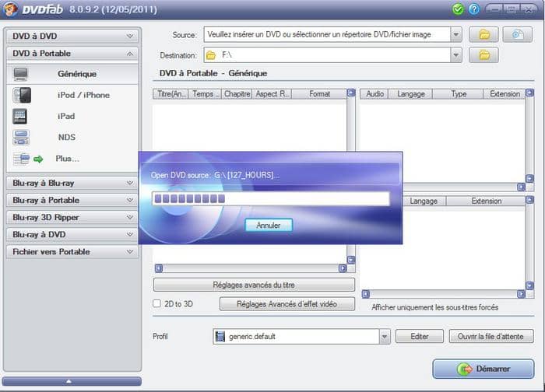Open more devices via Plus arrow icon
The width and height of the screenshot is (545, 392).
click(x=37, y=159)
